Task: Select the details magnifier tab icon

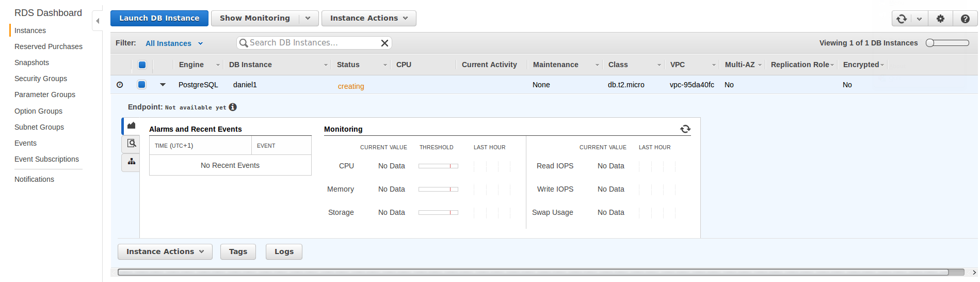Action: (x=131, y=144)
